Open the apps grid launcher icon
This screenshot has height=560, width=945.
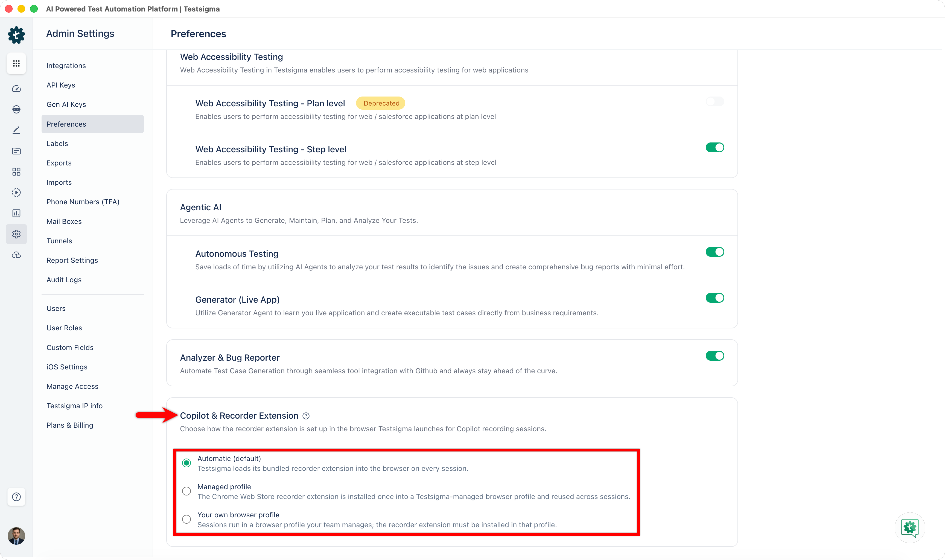16,63
